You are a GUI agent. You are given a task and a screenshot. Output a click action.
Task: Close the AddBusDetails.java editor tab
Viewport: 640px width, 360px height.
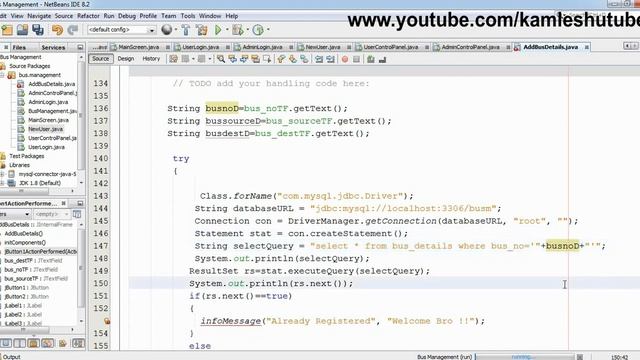pos(587,47)
